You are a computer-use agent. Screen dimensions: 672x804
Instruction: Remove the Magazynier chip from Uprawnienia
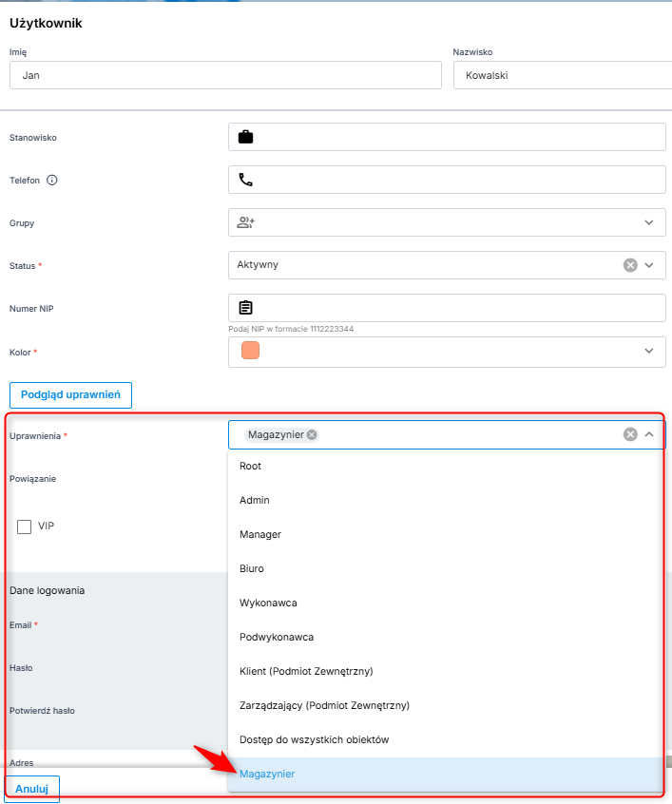312,434
